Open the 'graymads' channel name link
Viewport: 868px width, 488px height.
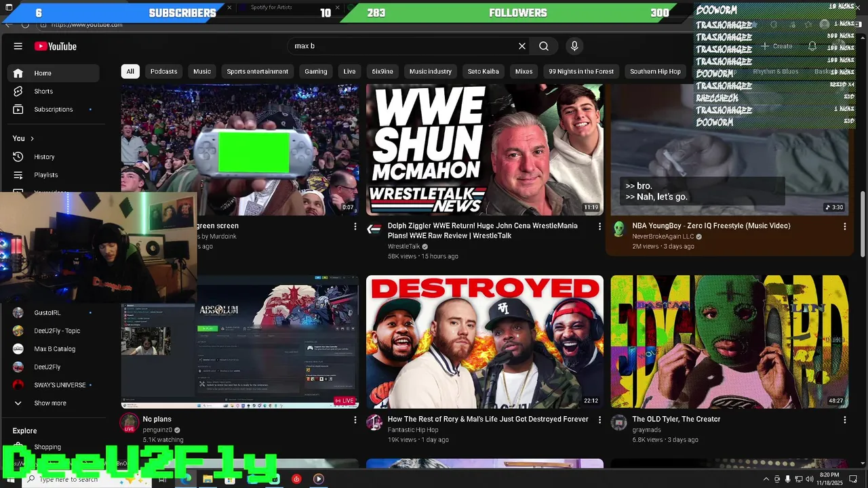point(646,430)
